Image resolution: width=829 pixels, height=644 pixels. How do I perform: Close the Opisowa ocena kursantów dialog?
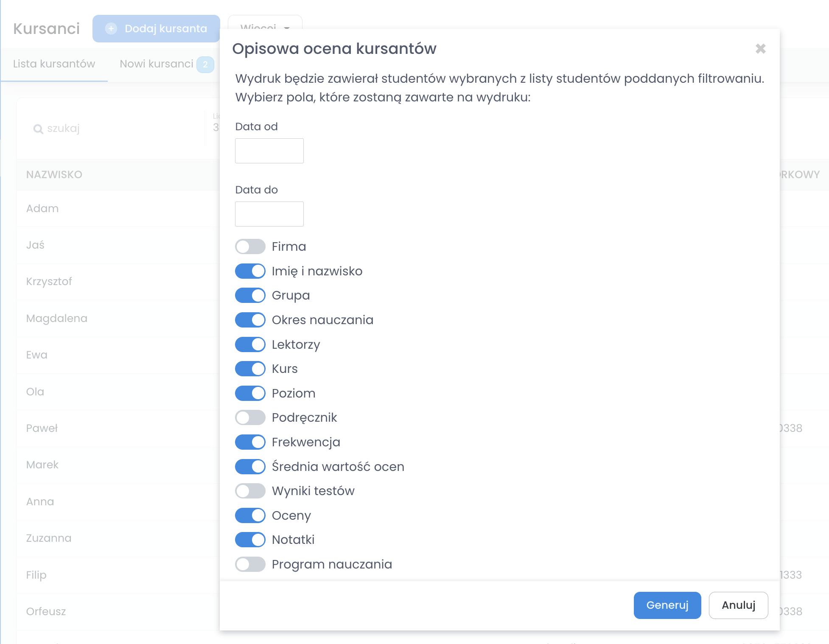(760, 49)
